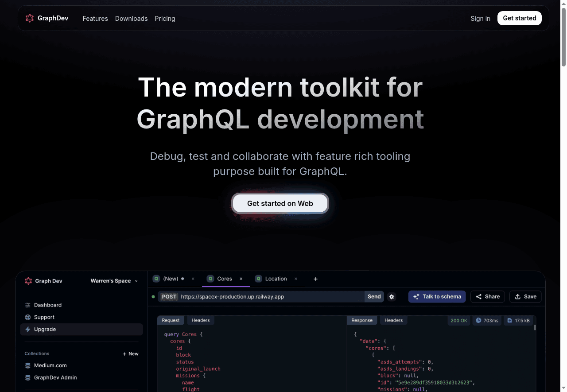
Task: Open a new query tab with the plus button
Action: (x=315, y=279)
